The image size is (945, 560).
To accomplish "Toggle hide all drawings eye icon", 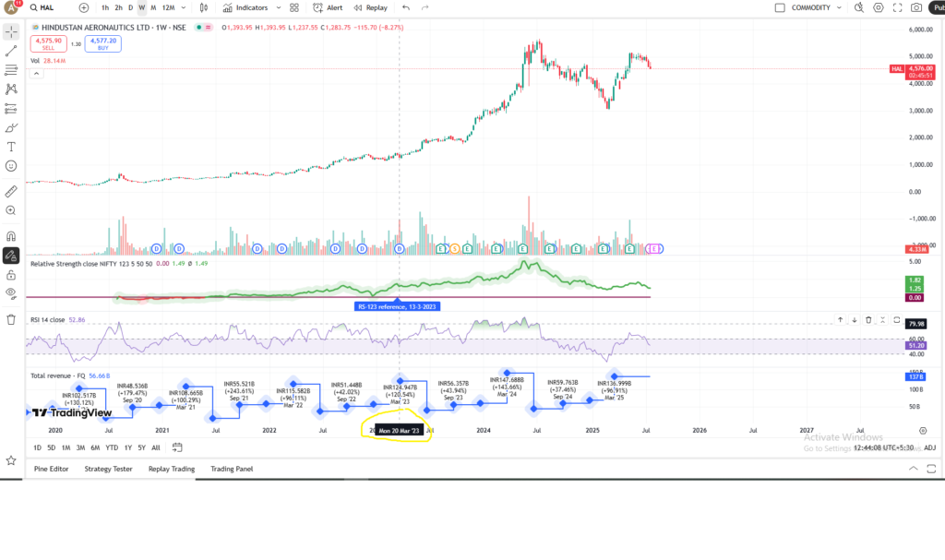I will click(11, 293).
